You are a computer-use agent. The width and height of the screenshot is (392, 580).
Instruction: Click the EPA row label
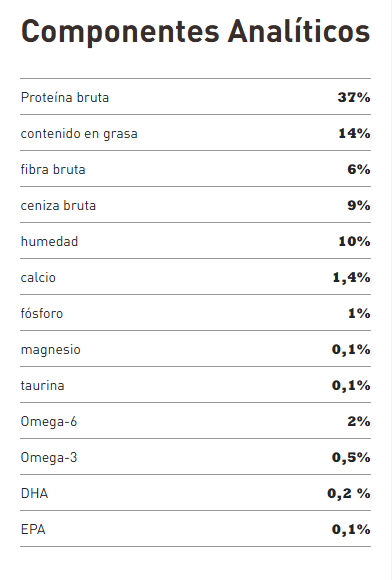(x=33, y=529)
